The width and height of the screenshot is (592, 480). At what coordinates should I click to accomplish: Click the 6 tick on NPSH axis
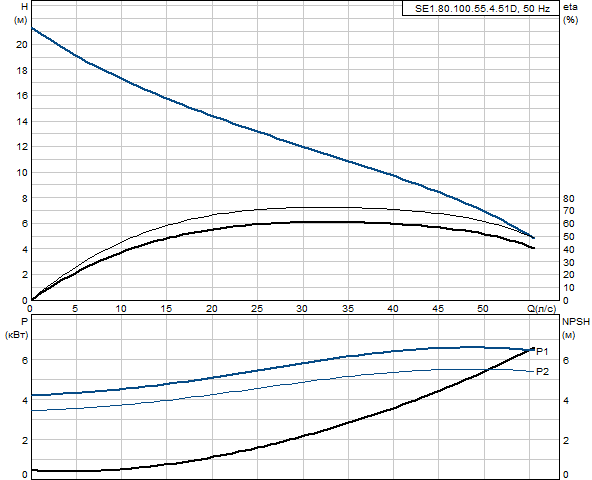566,360
